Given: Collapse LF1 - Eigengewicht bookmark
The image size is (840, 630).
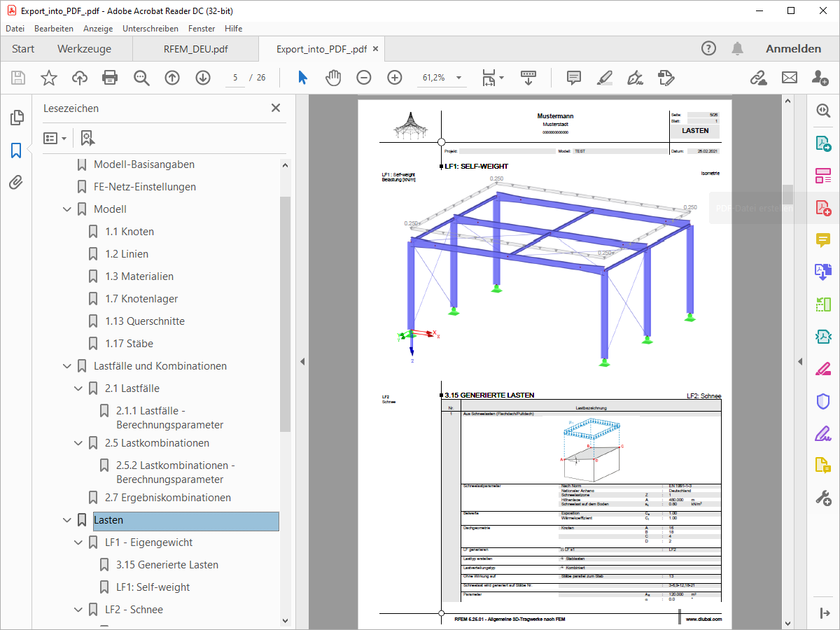Looking at the screenshot, I should click(78, 542).
